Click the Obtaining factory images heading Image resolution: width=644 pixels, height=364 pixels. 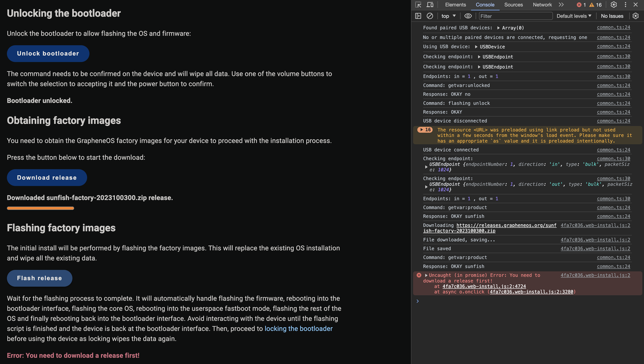[64, 121]
